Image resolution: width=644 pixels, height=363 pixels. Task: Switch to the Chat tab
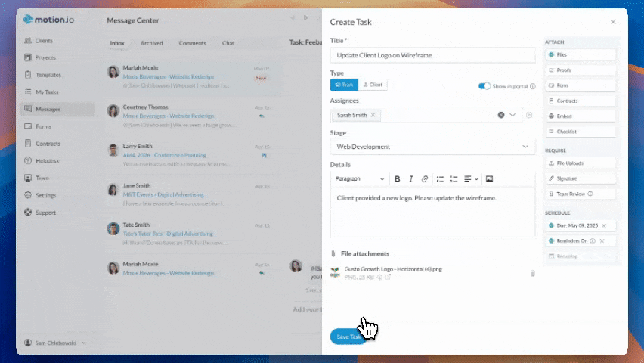click(228, 43)
